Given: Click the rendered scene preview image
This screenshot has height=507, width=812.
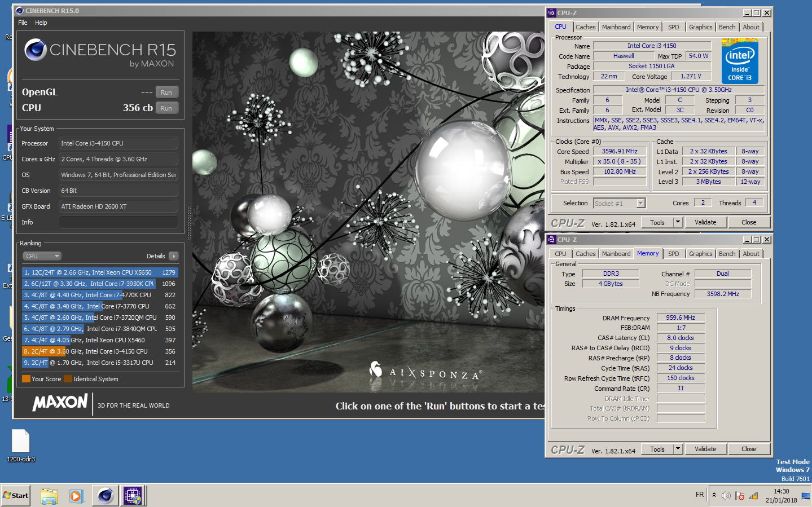Looking at the screenshot, I should point(368,211).
